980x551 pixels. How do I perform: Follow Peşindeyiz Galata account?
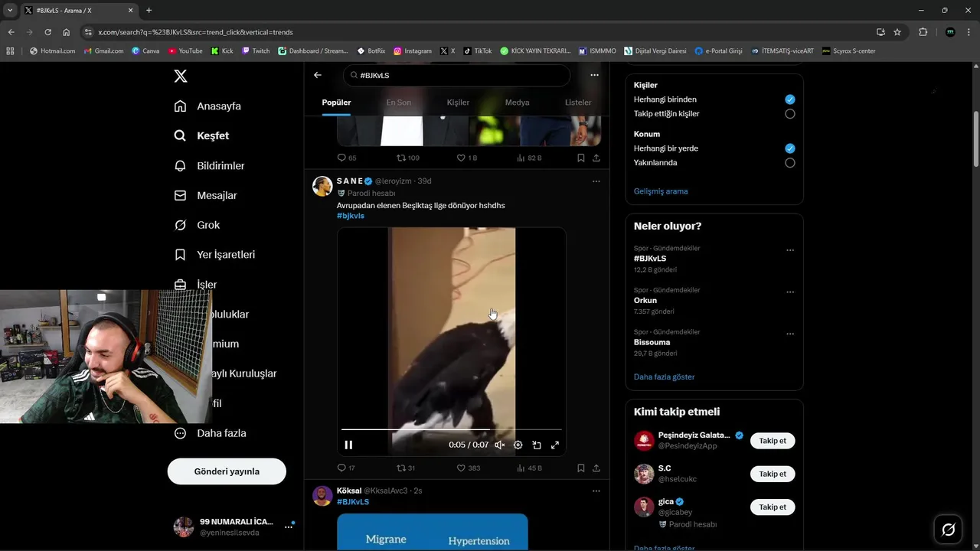(x=773, y=441)
